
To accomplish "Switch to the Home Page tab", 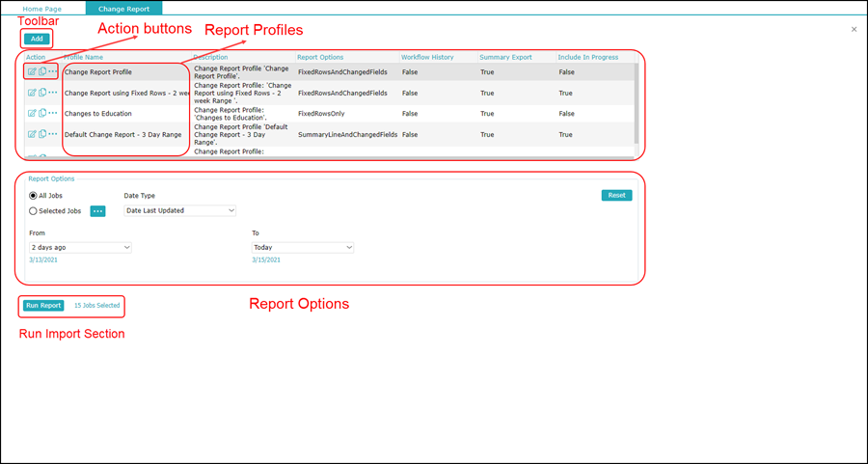I will pos(42,9).
